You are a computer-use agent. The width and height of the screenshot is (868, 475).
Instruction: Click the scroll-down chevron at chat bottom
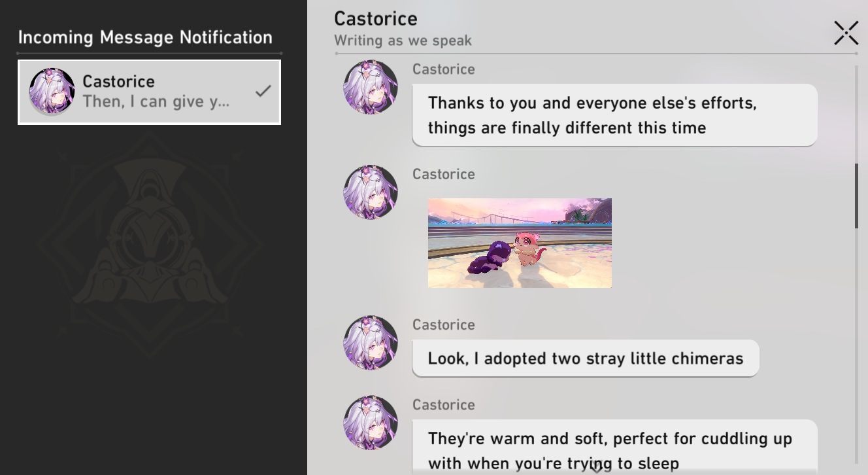596,467
